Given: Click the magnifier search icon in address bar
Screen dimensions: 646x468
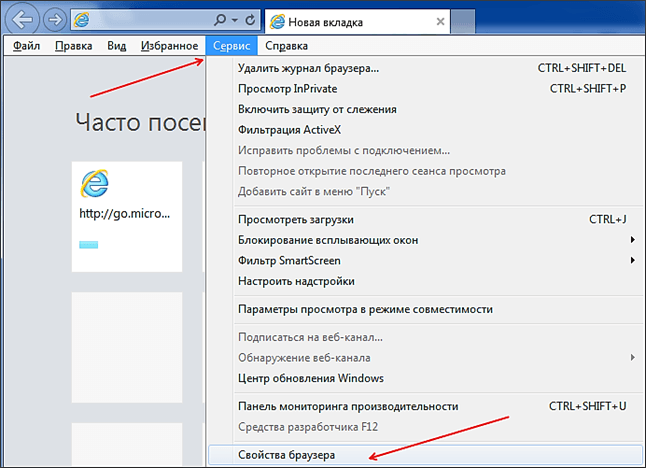Looking at the screenshot, I should 219,20.
